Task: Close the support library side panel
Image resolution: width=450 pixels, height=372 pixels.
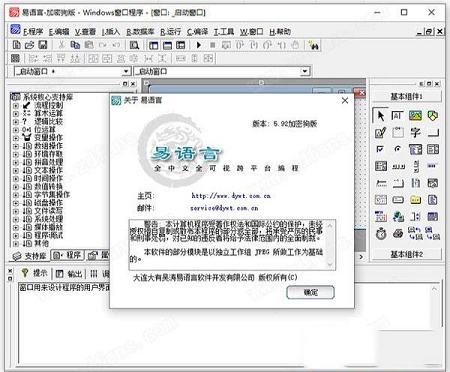Action: click(133, 84)
